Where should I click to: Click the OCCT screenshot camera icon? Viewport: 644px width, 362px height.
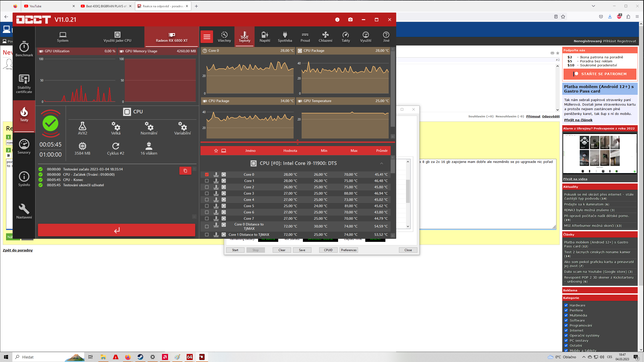point(350,20)
